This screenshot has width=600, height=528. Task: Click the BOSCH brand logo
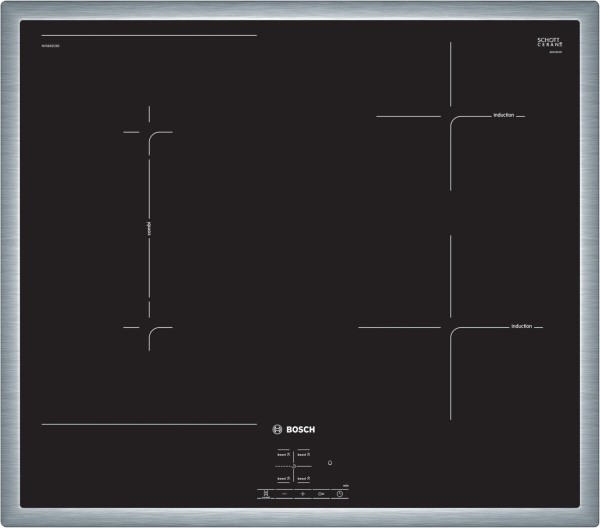tap(293, 429)
